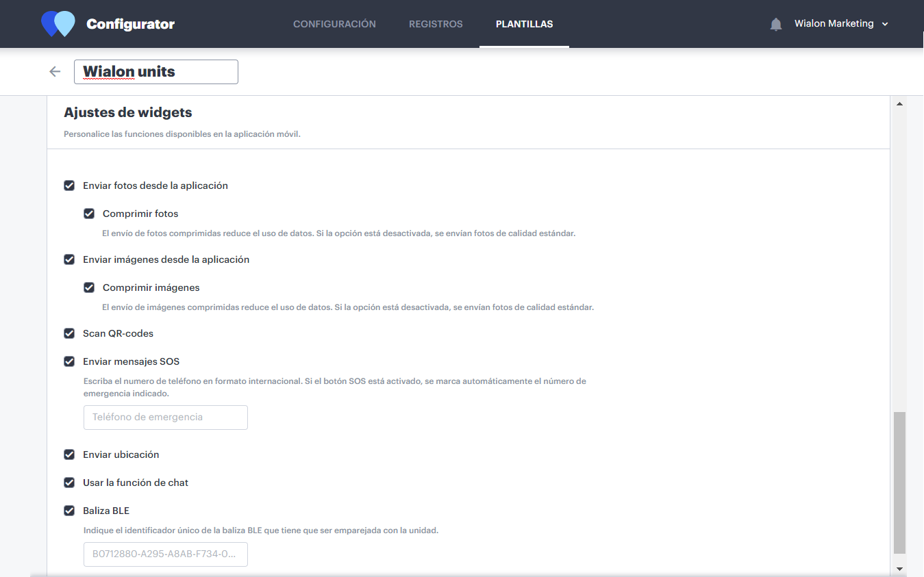Image resolution: width=924 pixels, height=577 pixels.
Task: Click the Configurator title text
Action: point(130,25)
